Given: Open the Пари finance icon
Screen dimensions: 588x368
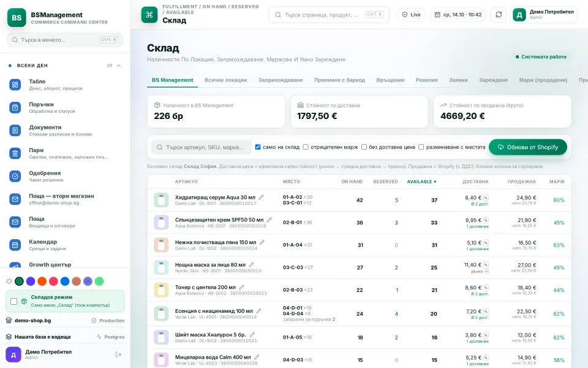Looking at the screenshot, I should click(15, 153).
